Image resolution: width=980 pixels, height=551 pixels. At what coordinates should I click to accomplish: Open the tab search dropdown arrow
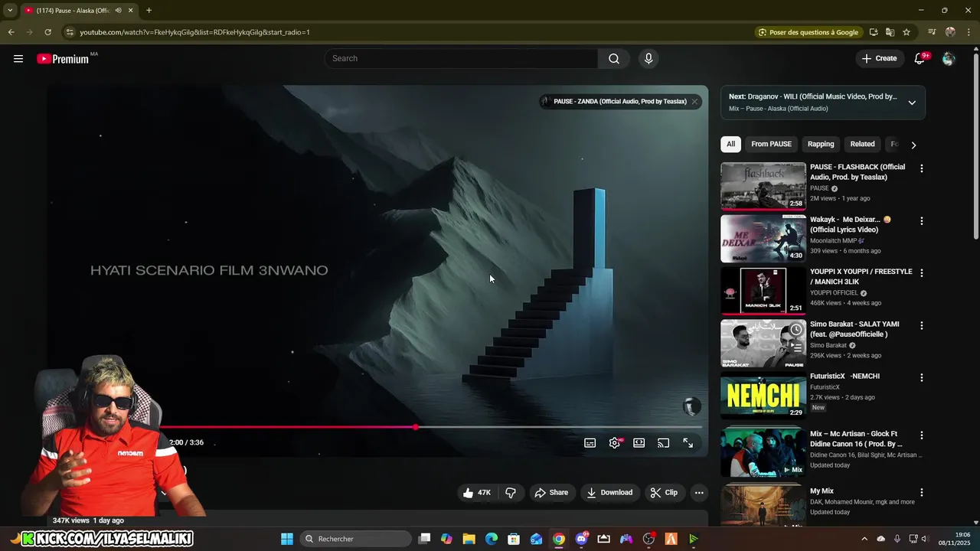pyautogui.click(x=10, y=11)
